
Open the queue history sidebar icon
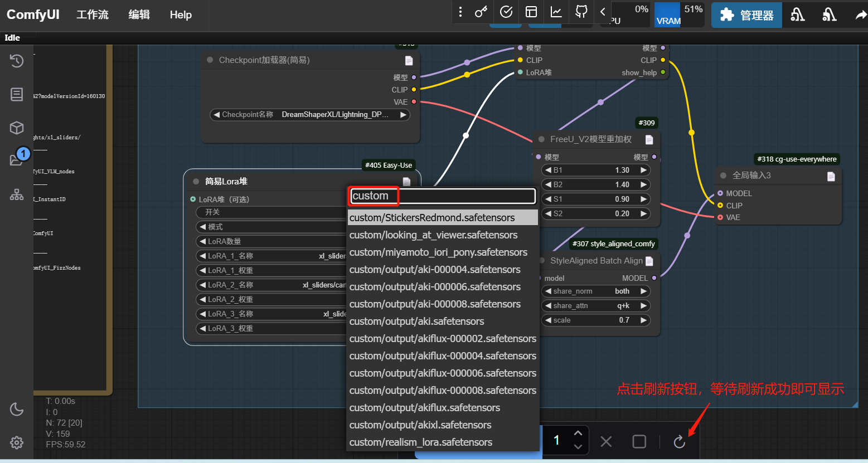[x=17, y=61]
